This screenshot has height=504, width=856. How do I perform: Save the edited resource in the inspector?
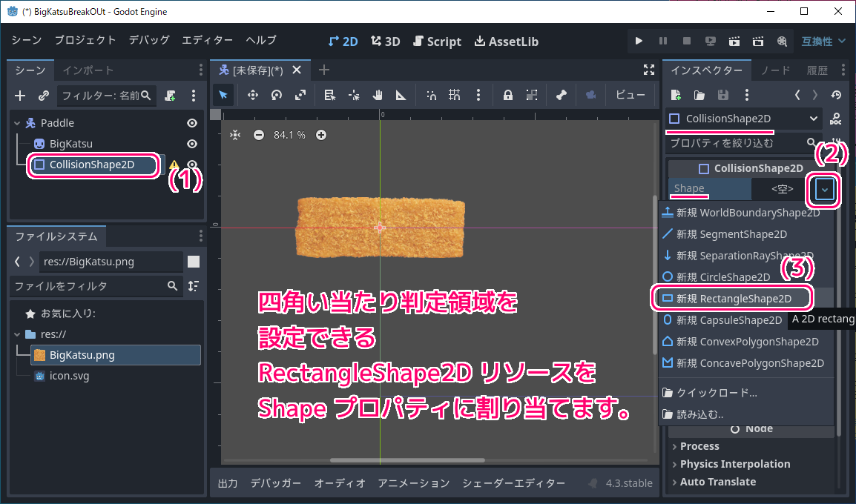click(x=723, y=95)
